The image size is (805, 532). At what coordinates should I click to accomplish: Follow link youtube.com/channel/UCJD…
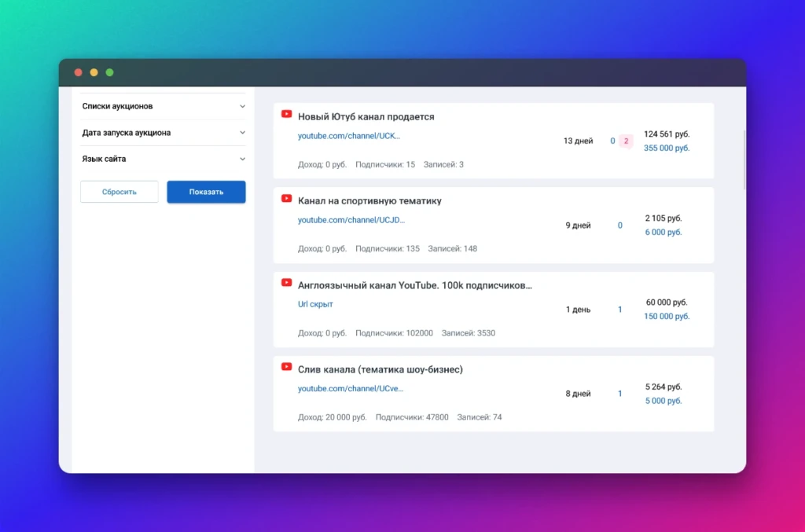[x=351, y=219]
